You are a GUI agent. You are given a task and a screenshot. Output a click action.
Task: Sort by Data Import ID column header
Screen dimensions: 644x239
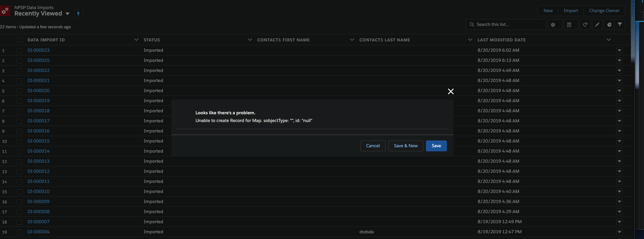[46, 40]
